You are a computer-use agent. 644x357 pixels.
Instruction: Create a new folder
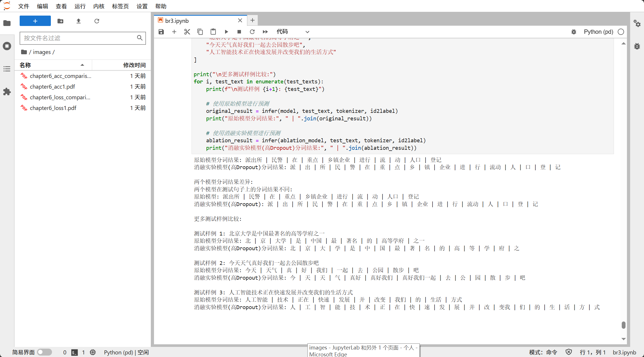[x=60, y=21]
